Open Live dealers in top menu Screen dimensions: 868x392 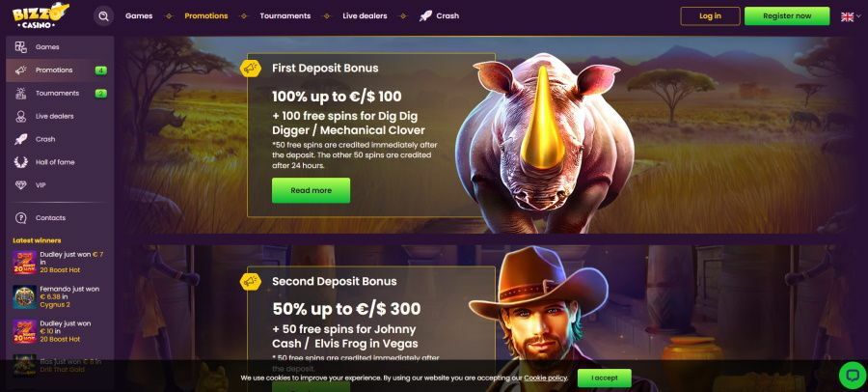[365, 16]
